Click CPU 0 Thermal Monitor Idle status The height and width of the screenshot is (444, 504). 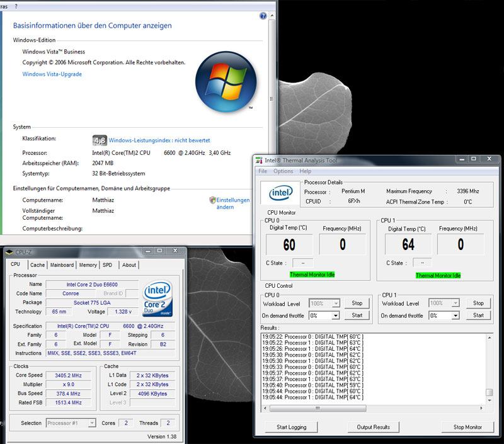click(x=312, y=275)
